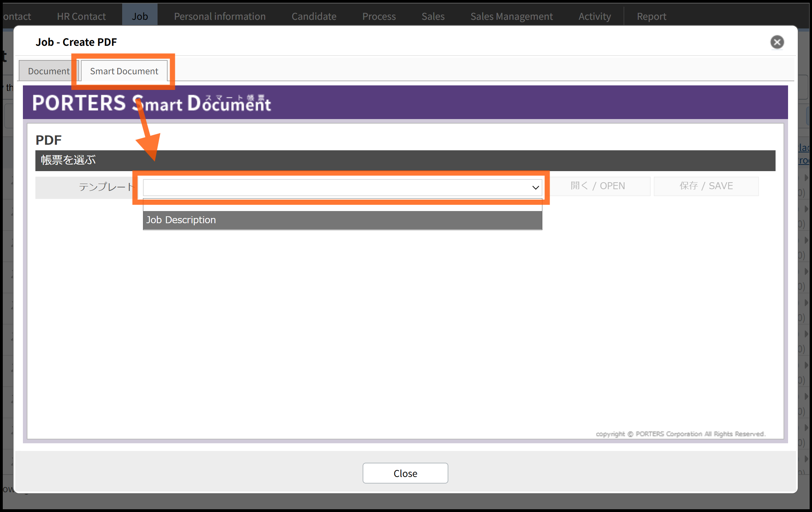Open the template dropdown list

pos(342,187)
